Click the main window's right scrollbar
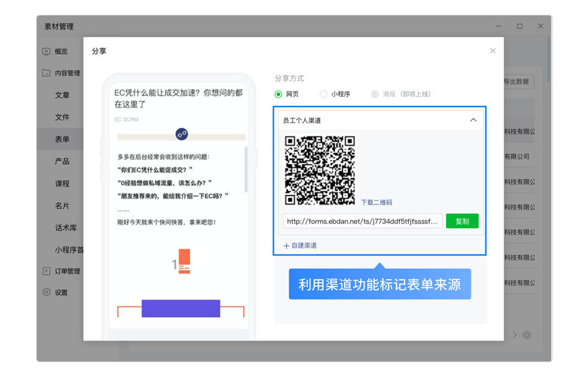Viewport: 588px width, 374px height. click(549, 60)
